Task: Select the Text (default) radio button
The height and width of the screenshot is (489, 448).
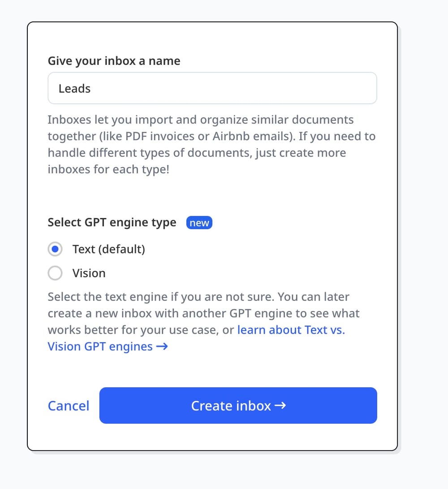Action: pyautogui.click(x=55, y=249)
